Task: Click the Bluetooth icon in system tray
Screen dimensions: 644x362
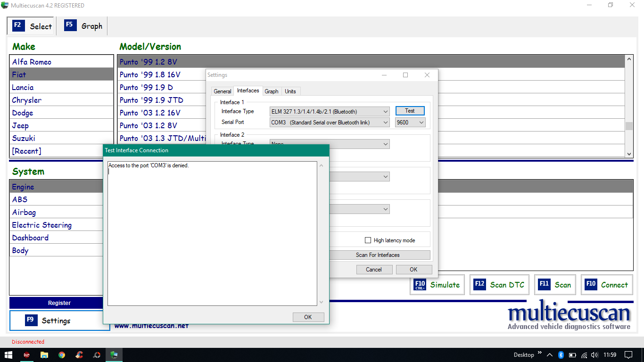Action: pos(561,355)
